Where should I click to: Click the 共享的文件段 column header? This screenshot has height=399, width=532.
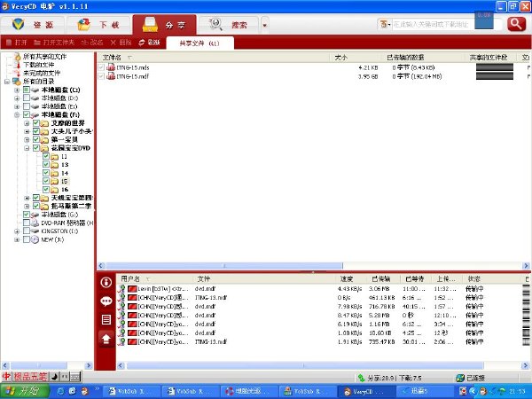490,58
